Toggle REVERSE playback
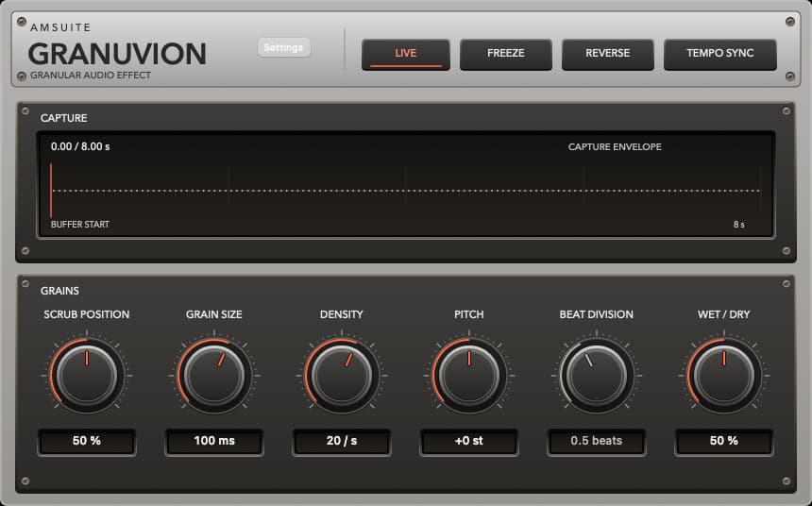Screen dimensions: 812x506 click(607, 54)
